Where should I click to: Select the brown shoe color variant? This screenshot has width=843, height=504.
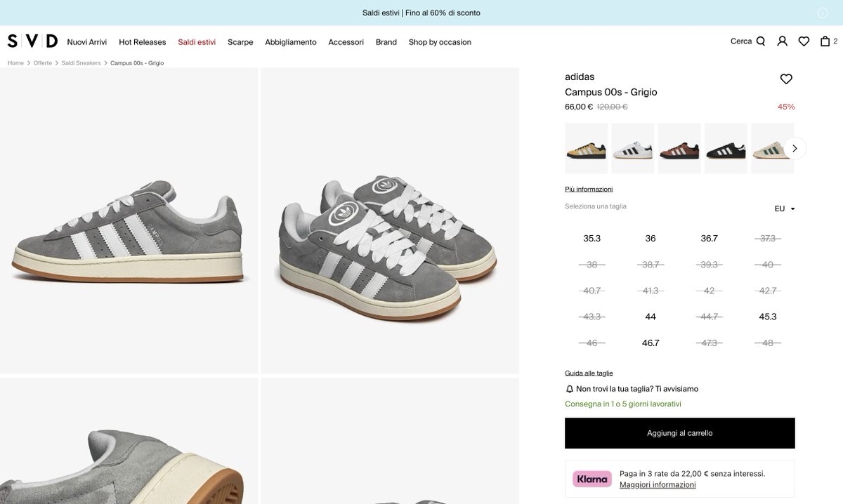click(x=679, y=148)
